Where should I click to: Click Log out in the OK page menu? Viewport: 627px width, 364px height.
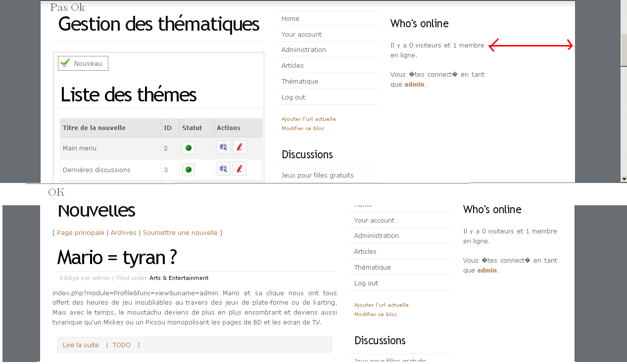pyautogui.click(x=366, y=283)
